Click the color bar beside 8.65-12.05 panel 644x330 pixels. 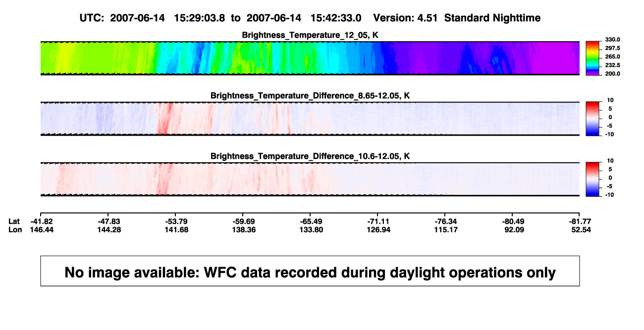click(x=593, y=119)
